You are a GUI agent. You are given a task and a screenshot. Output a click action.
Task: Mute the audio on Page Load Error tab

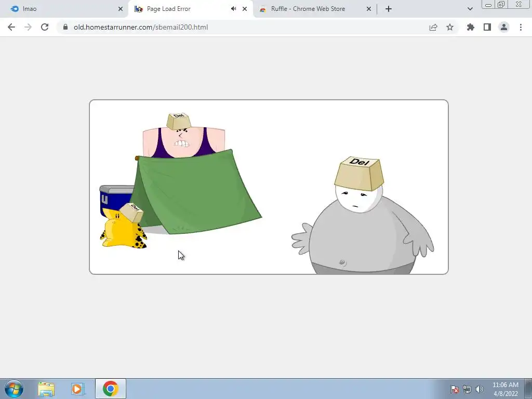pos(233,9)
